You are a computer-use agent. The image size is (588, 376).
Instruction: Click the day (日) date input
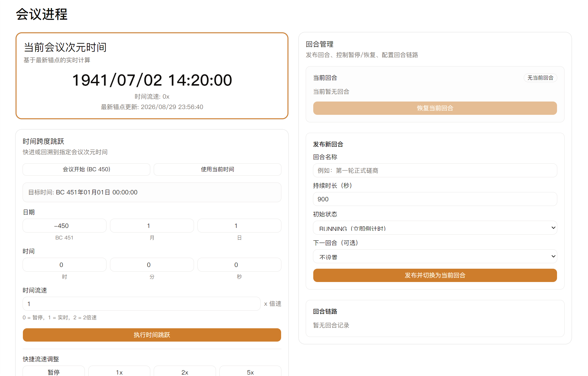coord(239,226)
